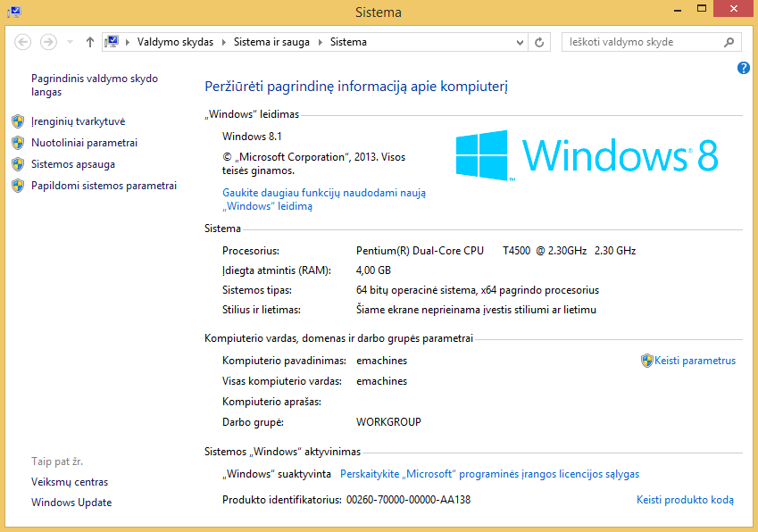Click heading Peržiūrėti pagrindinę informaciją apie kompiuterį
The height and width of the screenshot is (532, 758).
tap(356, 87)
